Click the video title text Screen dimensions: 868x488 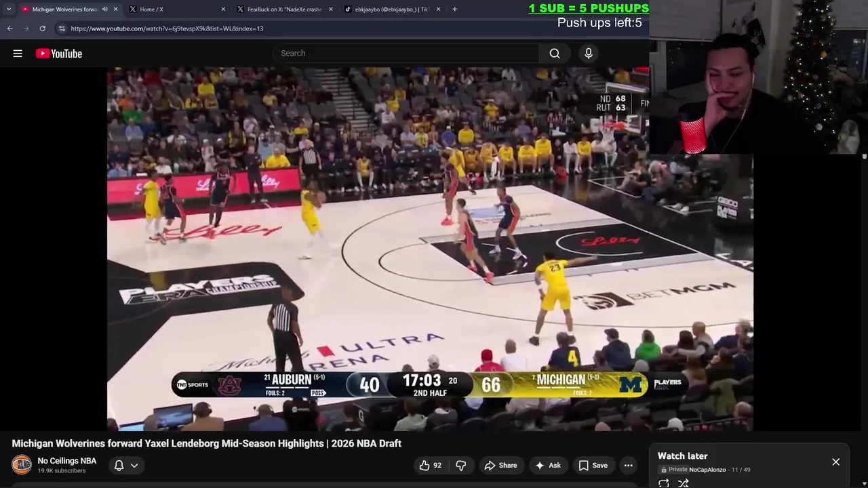(207, 443)
